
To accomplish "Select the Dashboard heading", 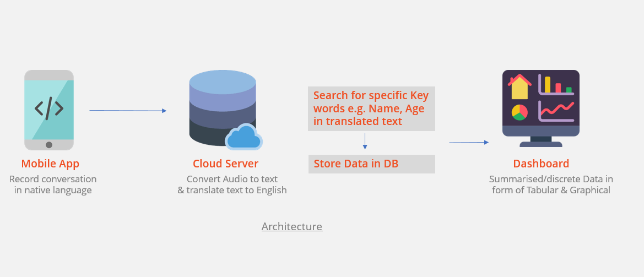I will point(541,164).
